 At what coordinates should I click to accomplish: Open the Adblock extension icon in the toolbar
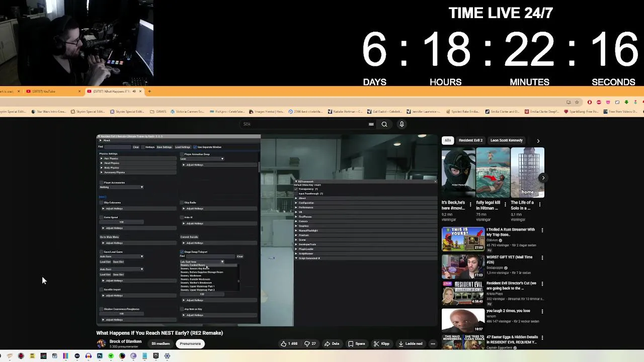coord(599,102)
